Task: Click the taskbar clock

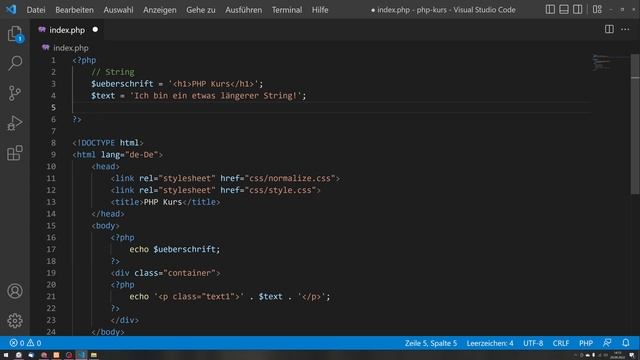Action: pos(618,355)
